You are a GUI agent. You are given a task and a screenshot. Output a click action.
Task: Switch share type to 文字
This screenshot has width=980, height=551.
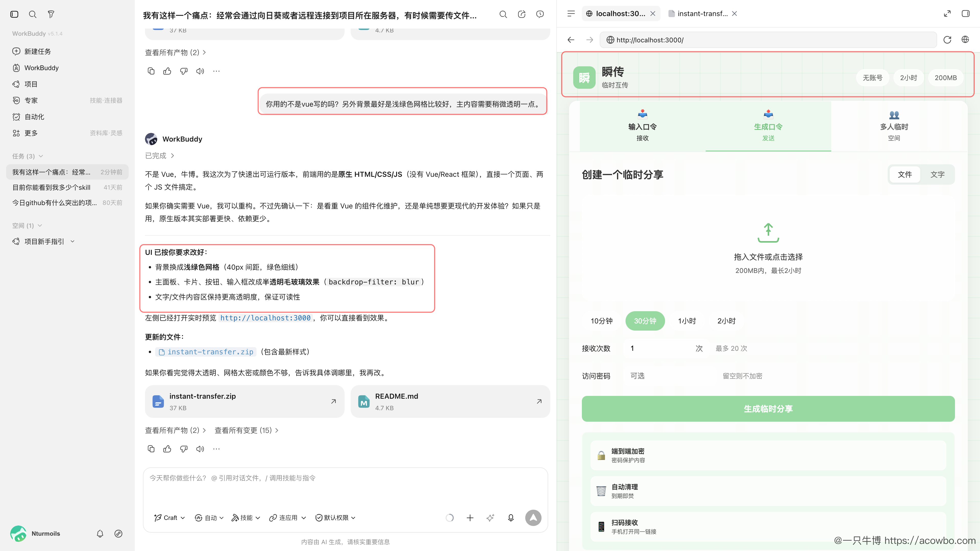(937, 174)
